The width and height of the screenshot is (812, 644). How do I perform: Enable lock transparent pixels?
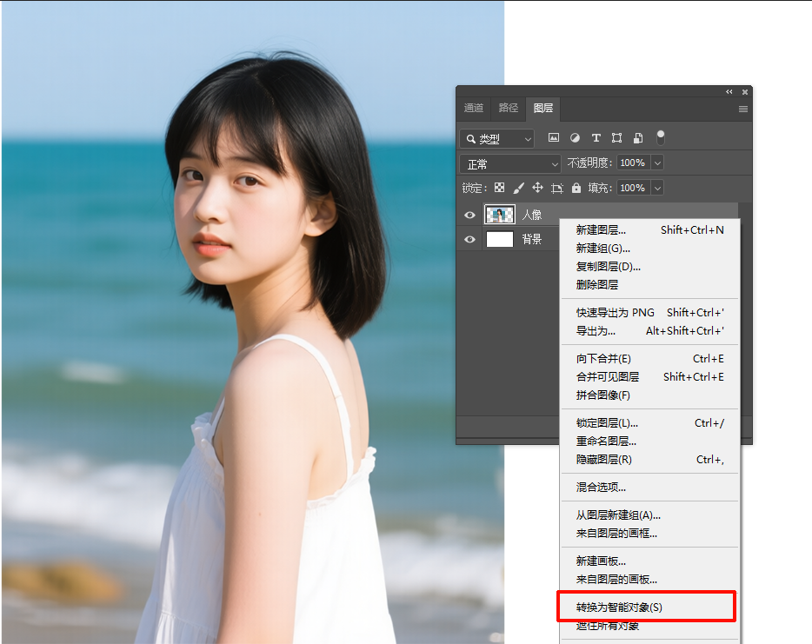click(500, 187)
